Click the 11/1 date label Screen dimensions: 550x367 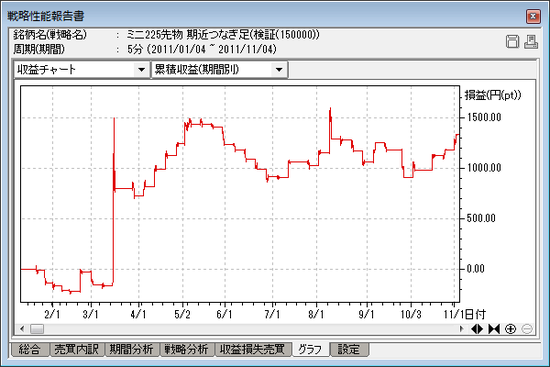(x=454, y=314)
